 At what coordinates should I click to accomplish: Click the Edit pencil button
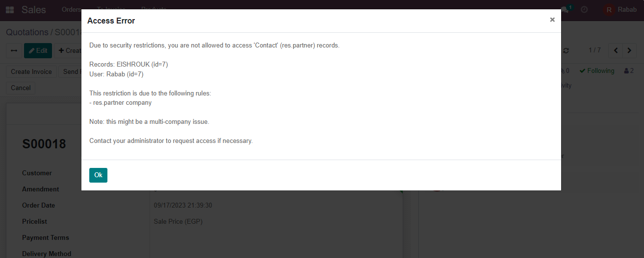38,50
